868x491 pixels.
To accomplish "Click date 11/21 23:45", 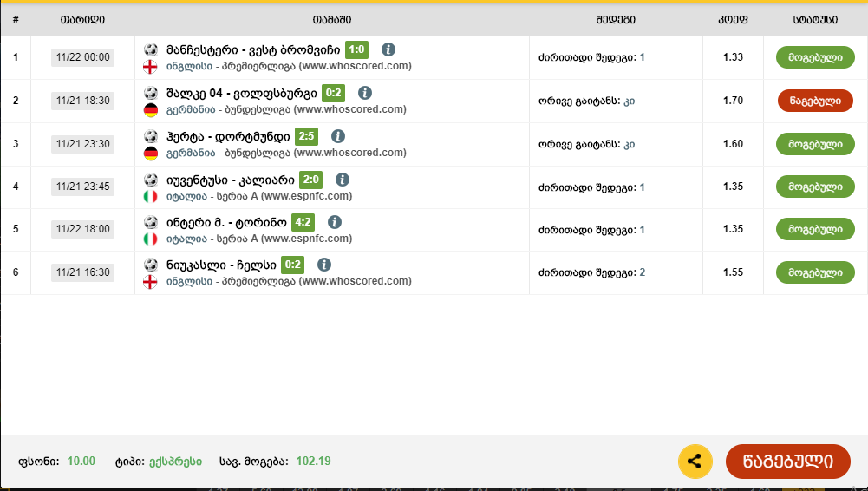I will pyautogui.click(x=82, y=186).
